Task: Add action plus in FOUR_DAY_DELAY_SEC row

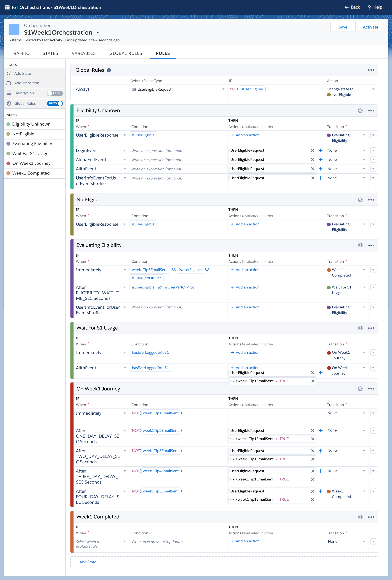Action: click(321, 491)
